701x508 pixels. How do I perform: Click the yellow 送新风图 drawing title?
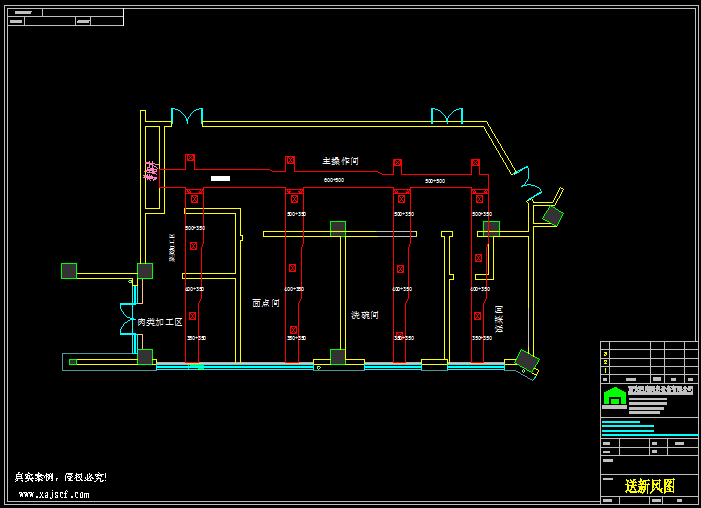click(x=650, y=486)
